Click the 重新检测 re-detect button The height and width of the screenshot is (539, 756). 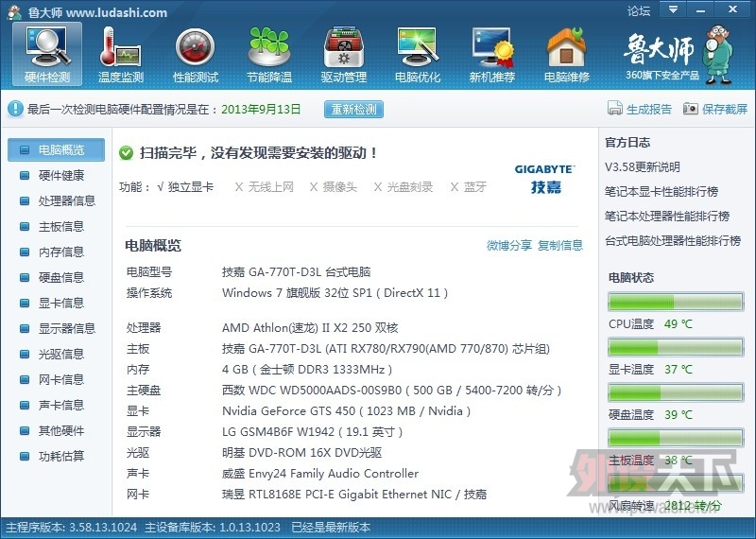click(x=353, y=110)
